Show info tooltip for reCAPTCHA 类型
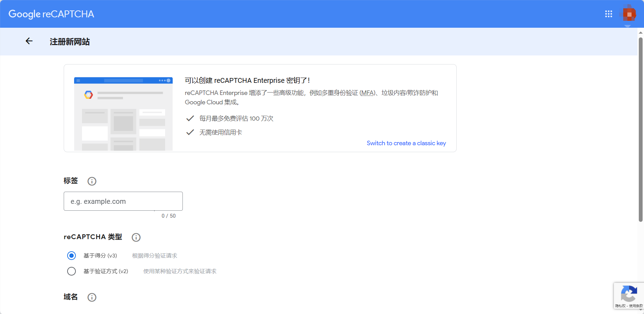Screen dimensions: 644x314 [x=136, y=237]
